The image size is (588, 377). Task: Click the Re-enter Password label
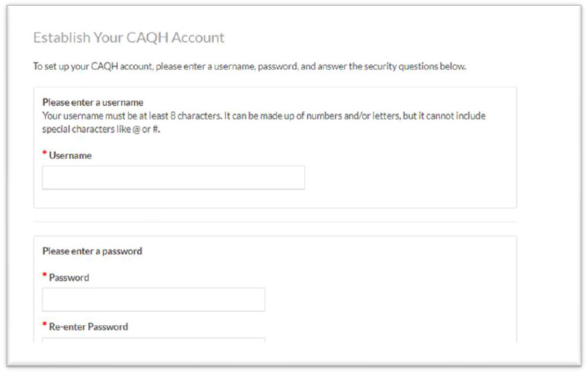[x=88, y=327]
